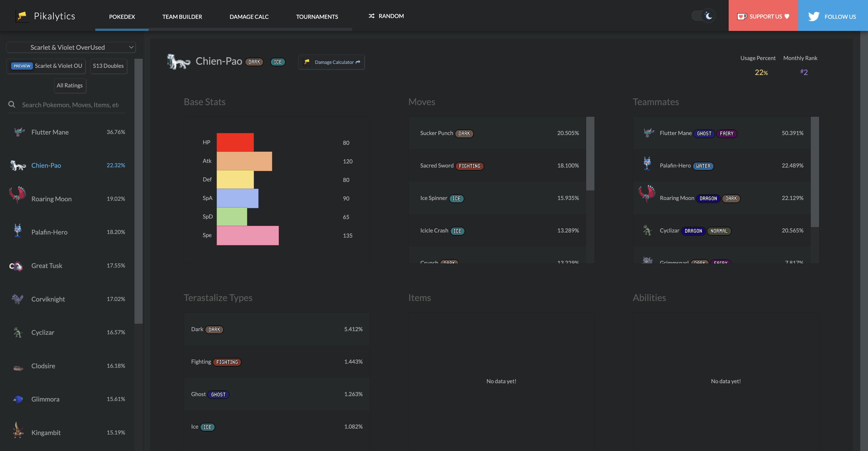Click the 22% Usage Percent value
This screenshot has height=451, width=868.
click(x=761, y=72)
